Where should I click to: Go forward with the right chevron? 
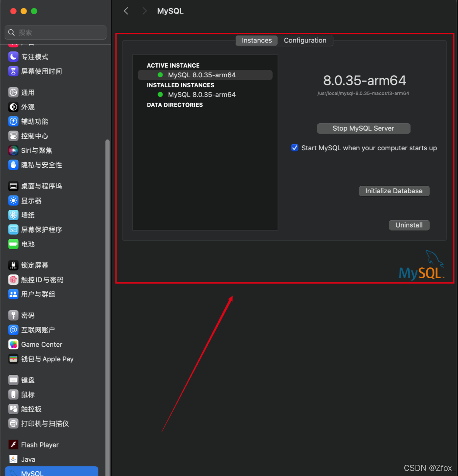point(144,11)
